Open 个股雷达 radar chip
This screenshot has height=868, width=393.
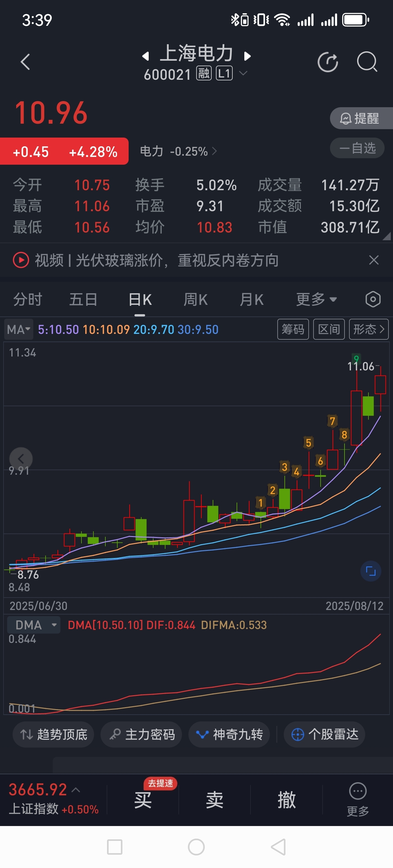coord(324,735)
